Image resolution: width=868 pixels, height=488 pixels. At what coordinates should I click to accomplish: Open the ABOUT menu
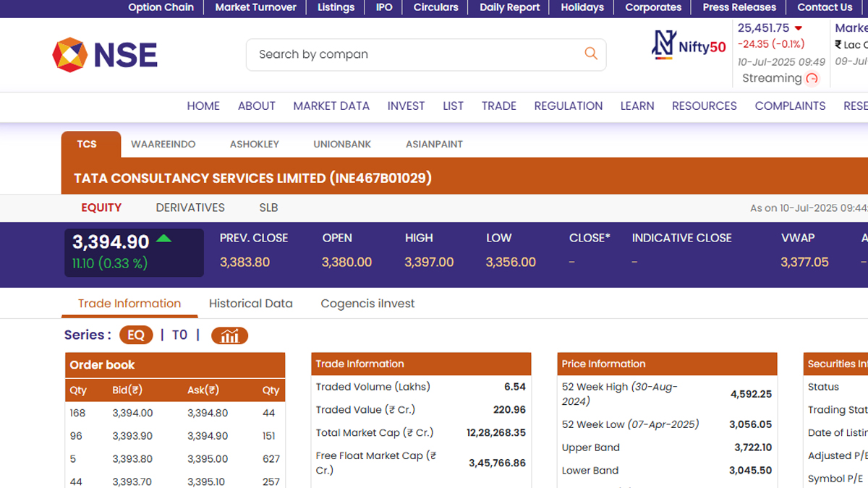257,106
